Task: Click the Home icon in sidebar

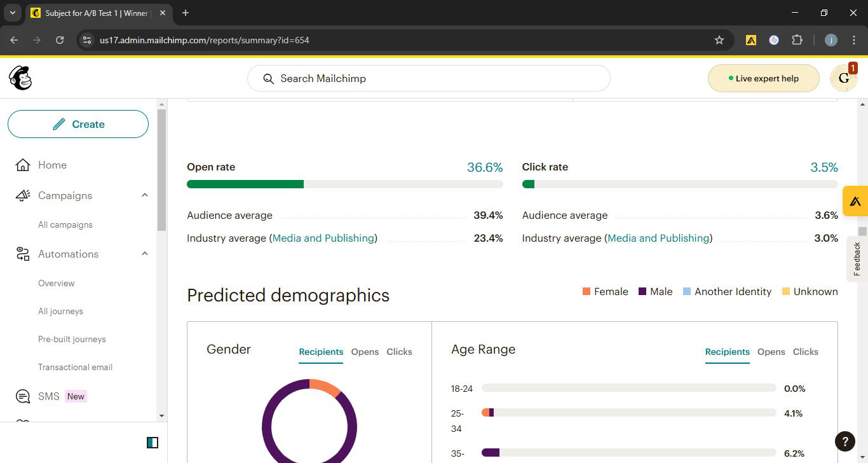Action: point(23,165)
